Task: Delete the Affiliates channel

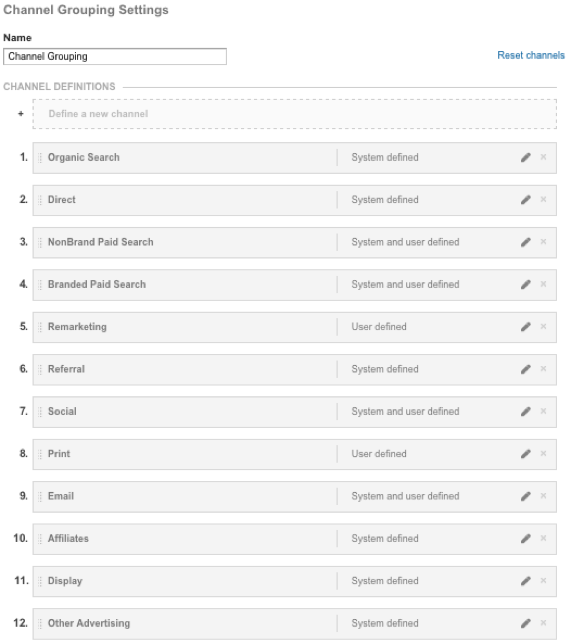Action: pos(543,538)
